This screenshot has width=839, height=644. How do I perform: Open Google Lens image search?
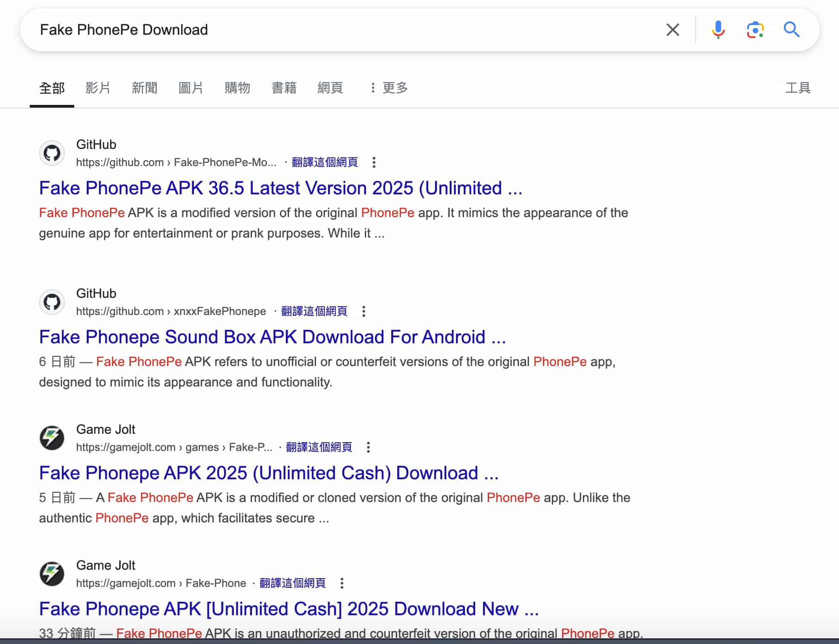(x=755, y=29)
